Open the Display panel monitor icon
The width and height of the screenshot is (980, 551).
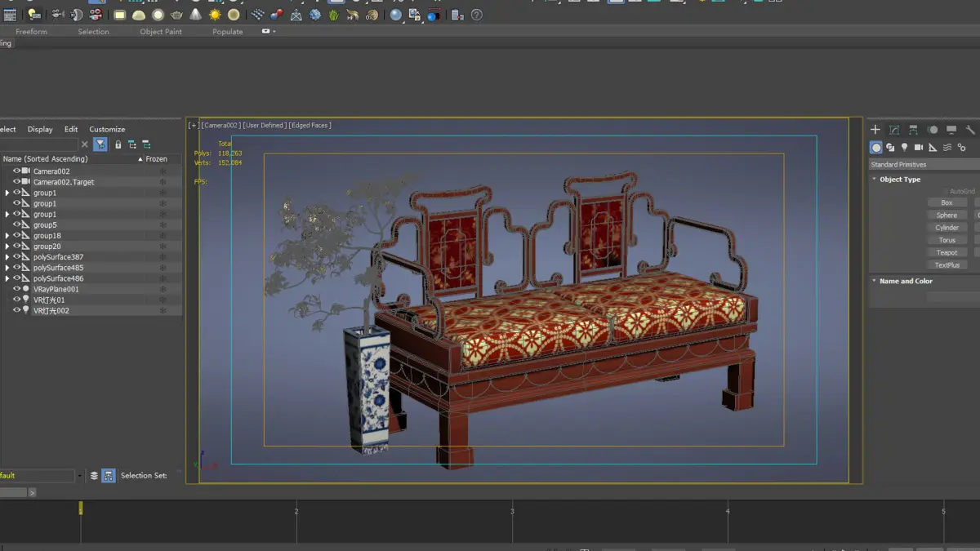[x=951, y=130]
